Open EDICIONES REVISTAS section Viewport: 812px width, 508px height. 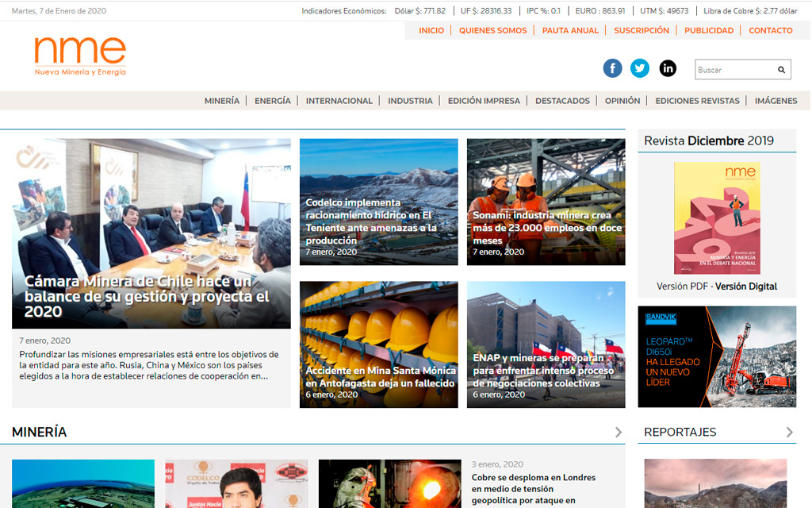697,101
